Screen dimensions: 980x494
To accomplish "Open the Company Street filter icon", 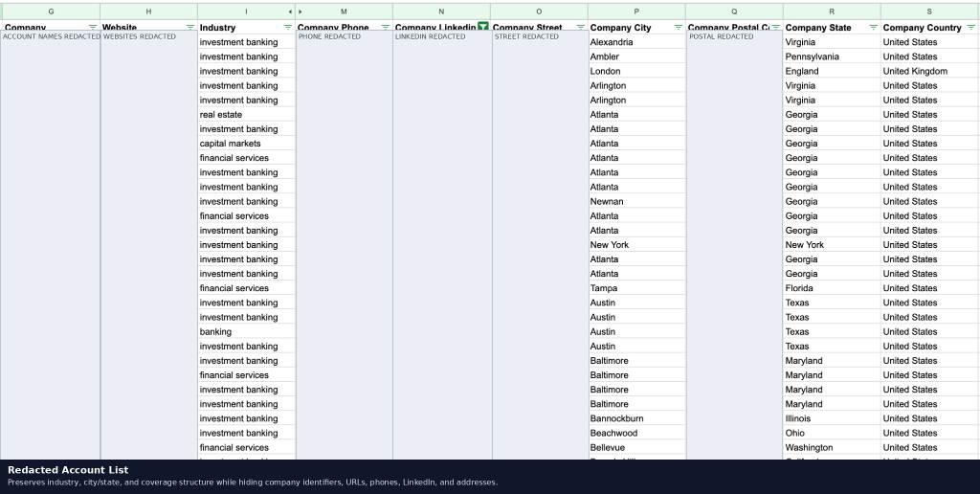I will (x=580, y=27).
